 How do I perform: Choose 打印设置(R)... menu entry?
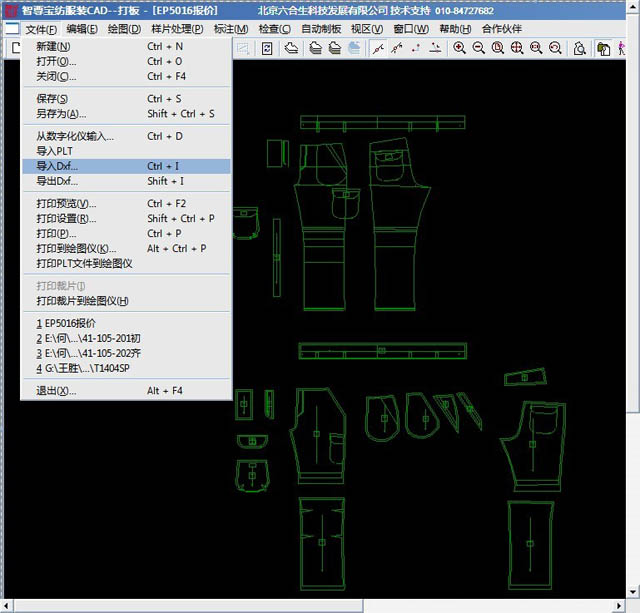click(x=127, y=219)
